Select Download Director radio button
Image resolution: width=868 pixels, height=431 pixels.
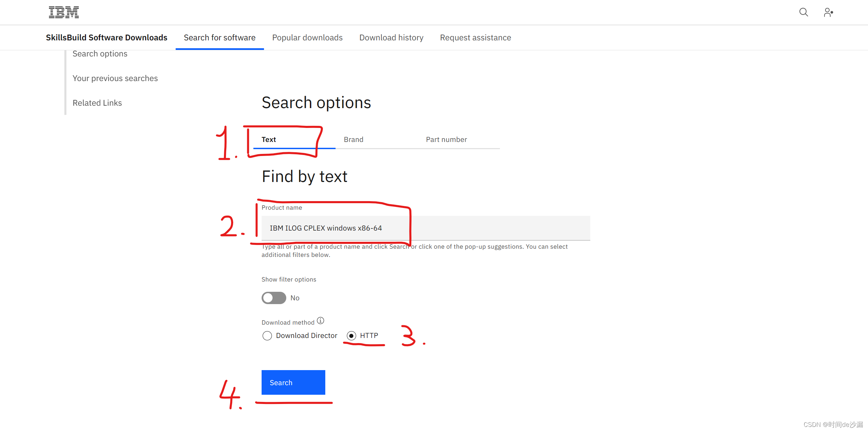[267, 335]
